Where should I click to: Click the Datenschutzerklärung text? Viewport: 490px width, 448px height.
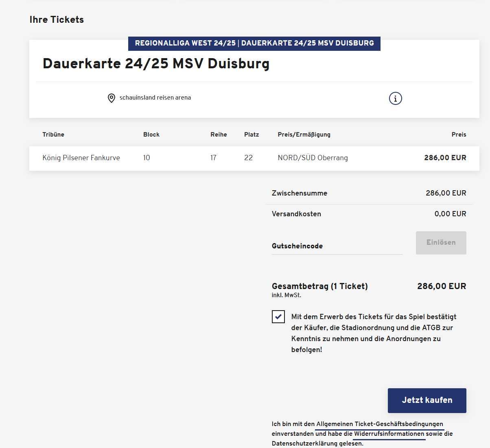304,444
